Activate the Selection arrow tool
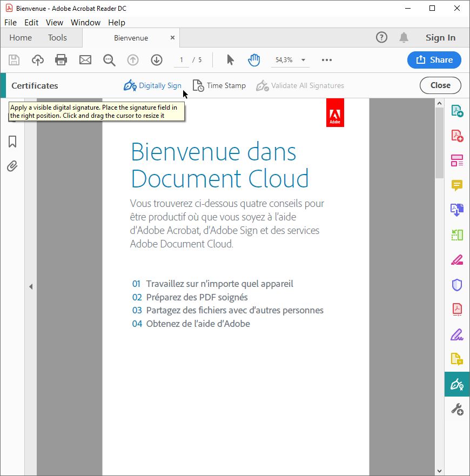This screenshot has height=476, width=470. coord(231,60)
